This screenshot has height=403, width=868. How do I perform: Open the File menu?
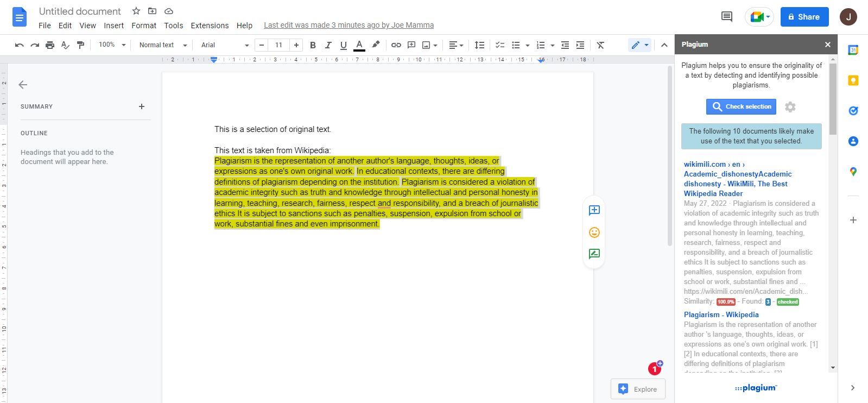pos(45,26)
